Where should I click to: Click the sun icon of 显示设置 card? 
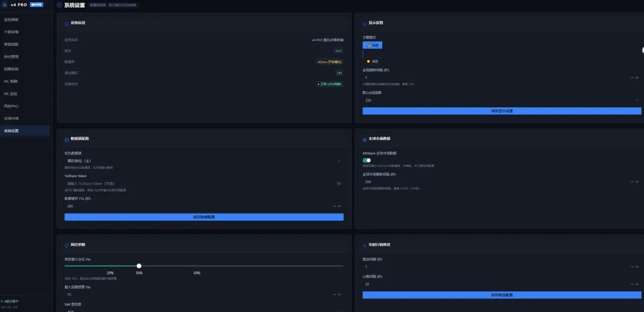(x=365, y=24)
